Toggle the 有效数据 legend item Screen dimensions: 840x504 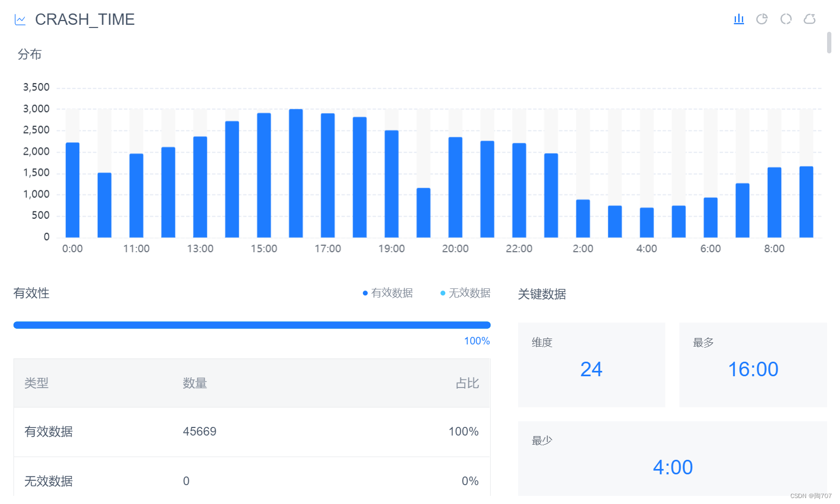tap(388, 293)
